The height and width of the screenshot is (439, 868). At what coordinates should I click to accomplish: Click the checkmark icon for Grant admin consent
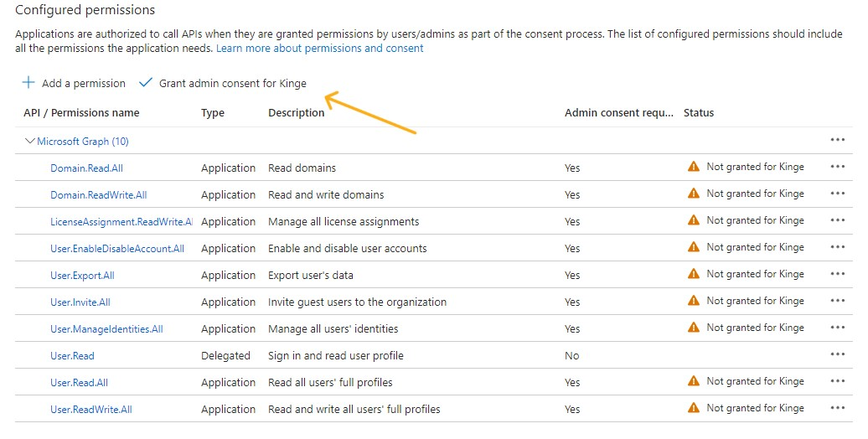[x=146, y=83]
